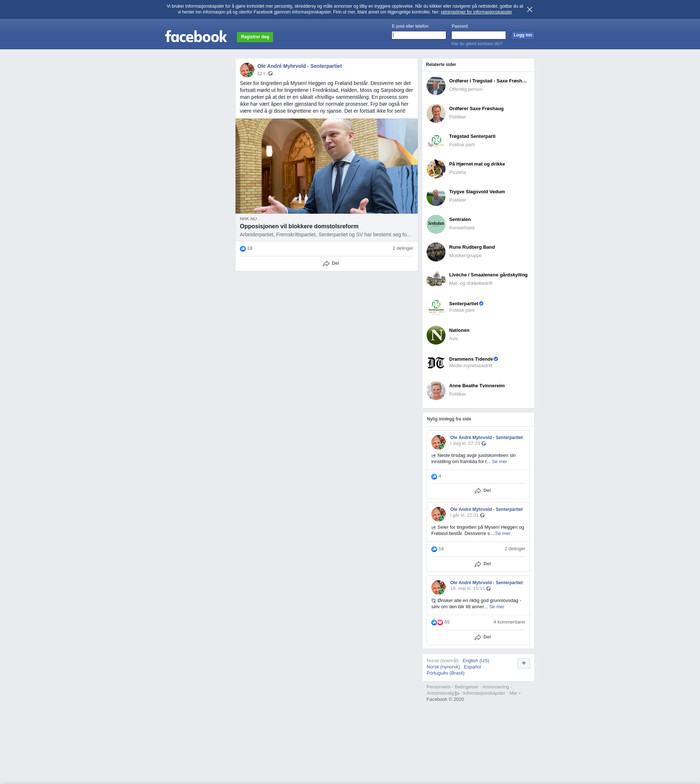The width and height of the screenshot is (700, 784).
Task: Switch language to Português (Brasil)
Action: (446, 673)
